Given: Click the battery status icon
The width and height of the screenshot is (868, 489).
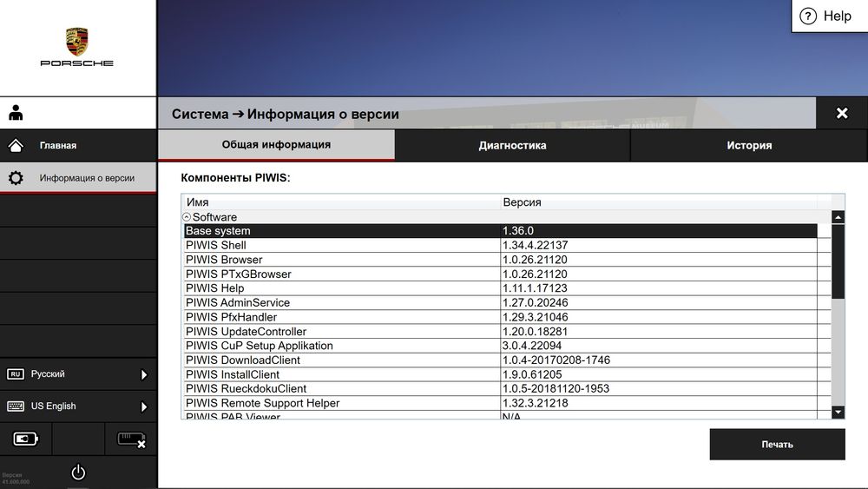Looking at the screenshot, I should (25, 439).
